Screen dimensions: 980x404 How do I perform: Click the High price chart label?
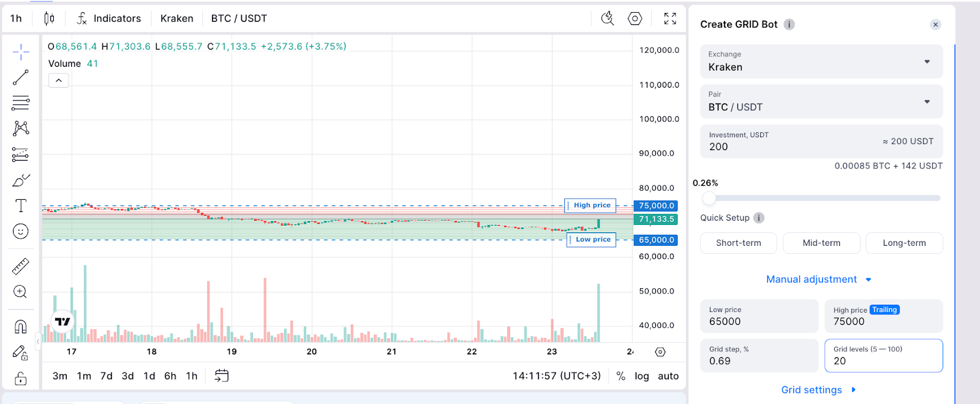point(590,205)
